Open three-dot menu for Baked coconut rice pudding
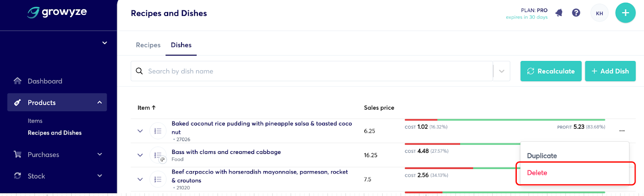 pos(622,131)
